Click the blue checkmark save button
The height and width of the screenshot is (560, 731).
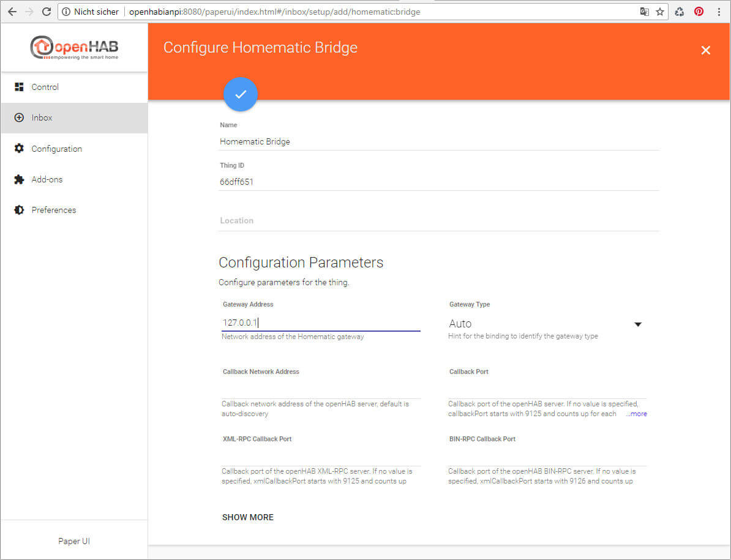point(240,94)
